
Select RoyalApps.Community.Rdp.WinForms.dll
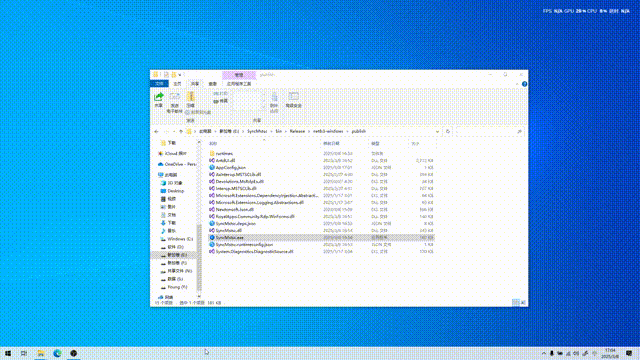point(255,216)
